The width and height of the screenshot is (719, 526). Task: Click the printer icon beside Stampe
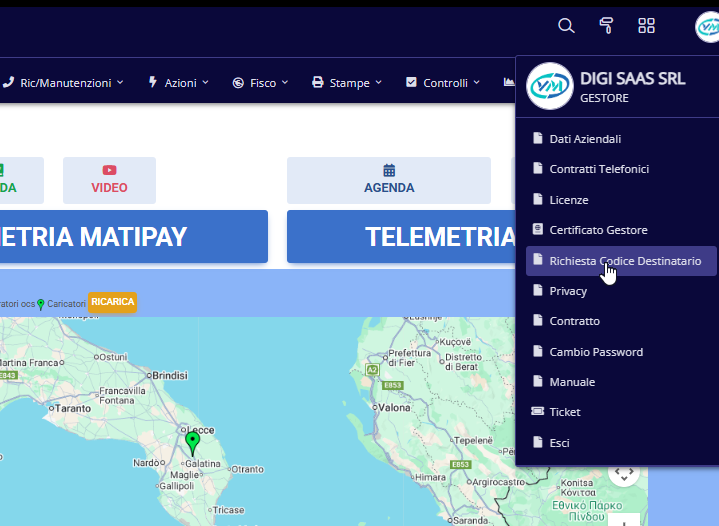tap(317, 83)
